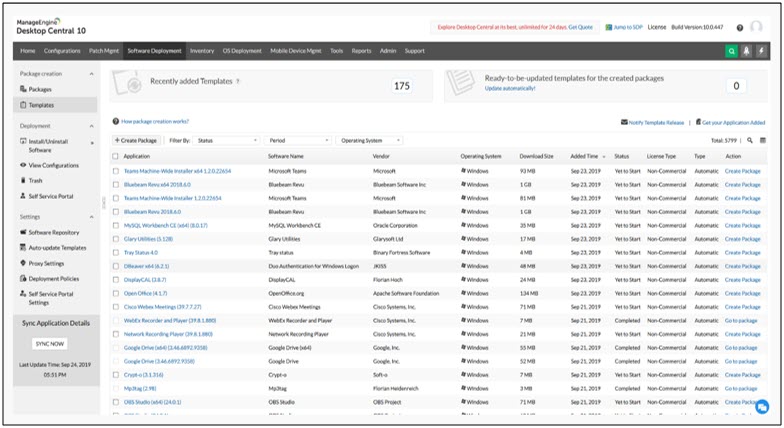Open the Inventory tab
Screen dimensions: 784x428
[202, 51]
